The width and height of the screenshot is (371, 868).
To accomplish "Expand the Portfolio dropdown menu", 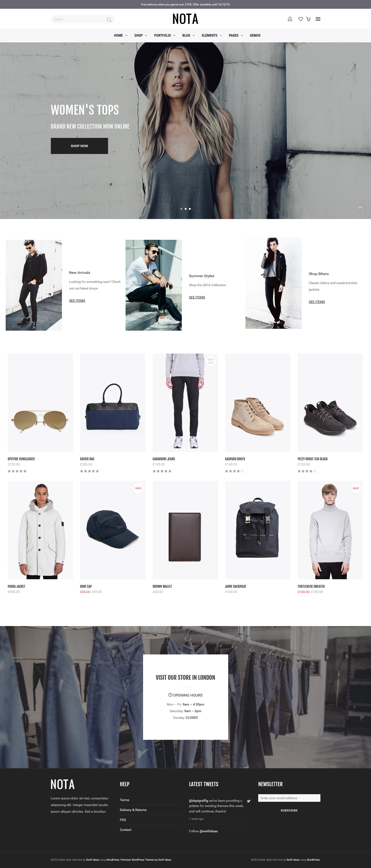I will coord(164,35).
